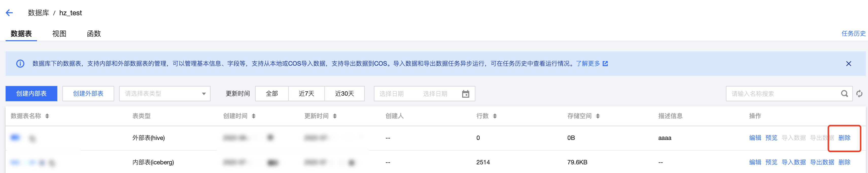Sort by 存储空间 column arrows
Image resolution: width=868 pixels, height=173 pixels.
(x=598, y=116)
